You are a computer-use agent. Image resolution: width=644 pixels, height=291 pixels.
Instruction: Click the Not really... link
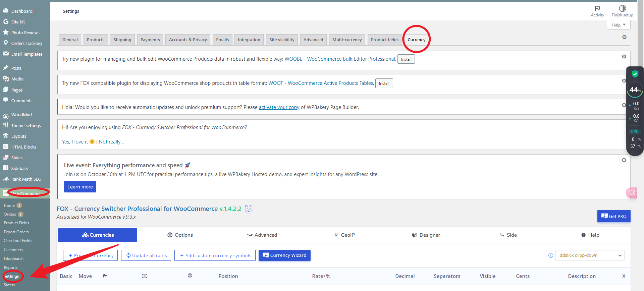click(x=111, y=142)
